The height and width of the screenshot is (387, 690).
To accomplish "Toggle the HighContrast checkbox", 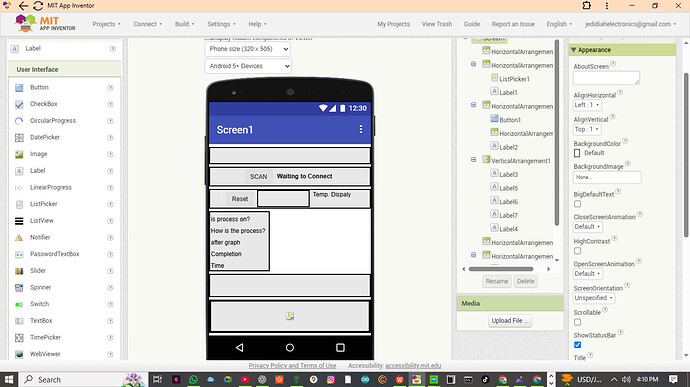I will (577, 251).
